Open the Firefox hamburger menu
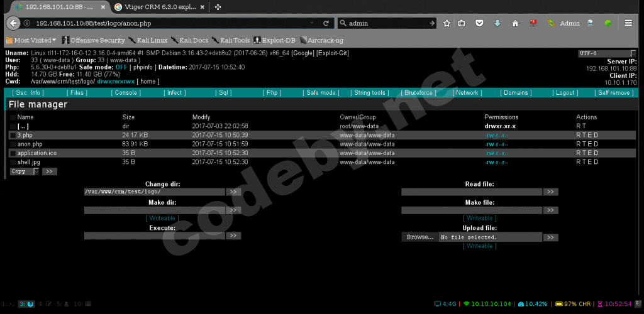The width and height of the screenshot is (644, 314). tap(628, 23)
